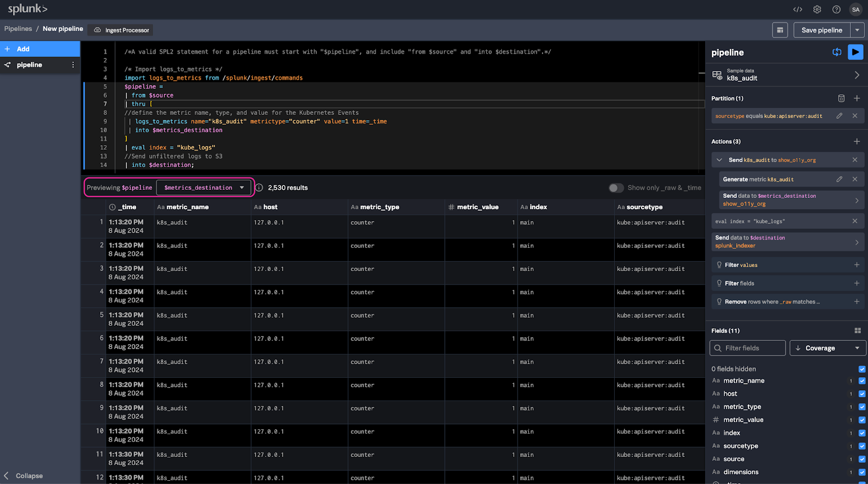
Task: Open the Coverage sort dropdown
Action: tap(827, 348)
